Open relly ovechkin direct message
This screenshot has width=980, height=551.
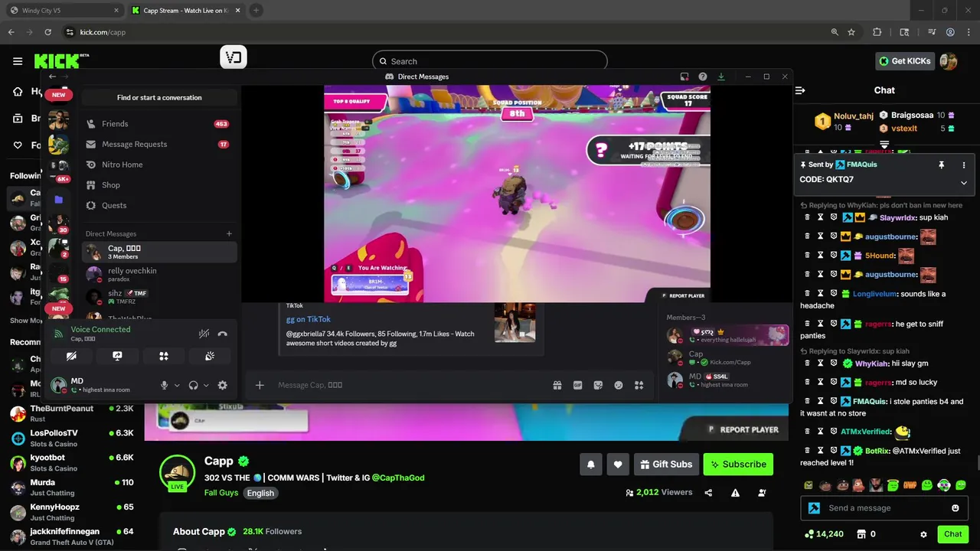click(159, 274)
